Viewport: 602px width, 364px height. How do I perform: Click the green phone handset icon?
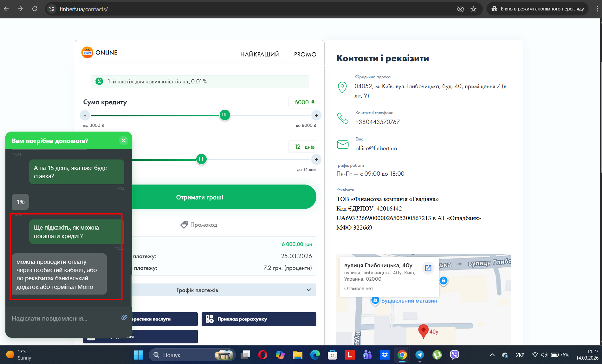[x=342, y=118]
